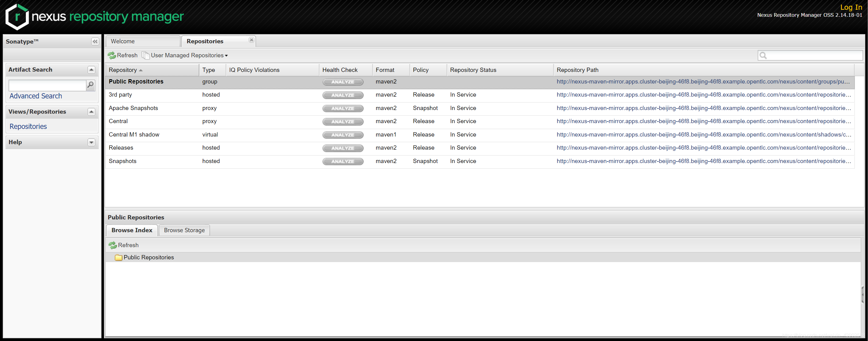Screen dimensions: 868x341
Task: Sort by Policy column header
Action: point(428,70)
